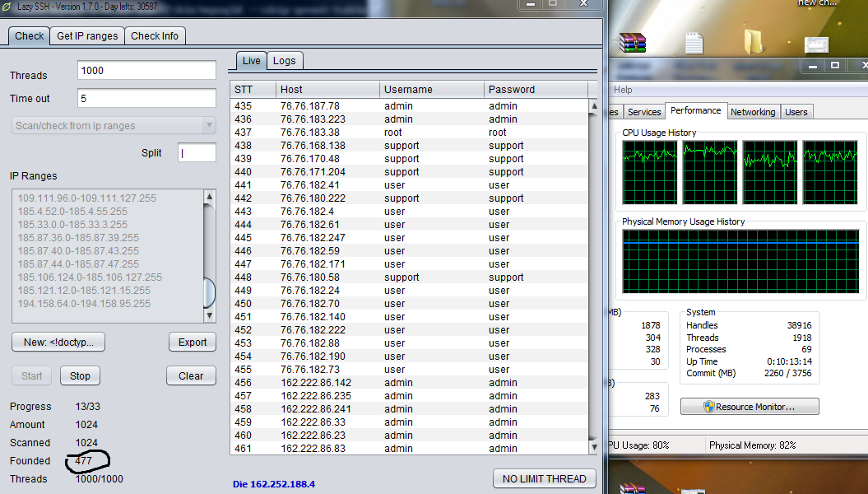The height and width of the screenshot is (494, 868).
Task: Minimize the Lazy SSH window
Action: click(531, 4)
